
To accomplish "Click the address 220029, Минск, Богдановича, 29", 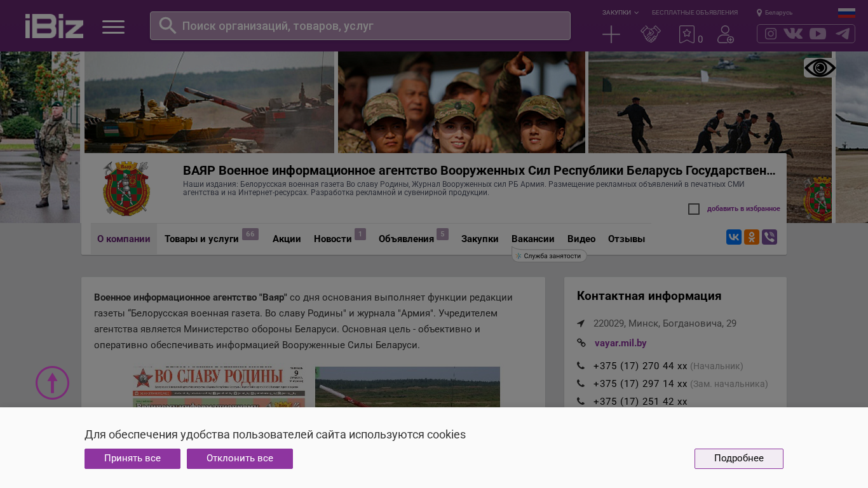I will point(665,323).
